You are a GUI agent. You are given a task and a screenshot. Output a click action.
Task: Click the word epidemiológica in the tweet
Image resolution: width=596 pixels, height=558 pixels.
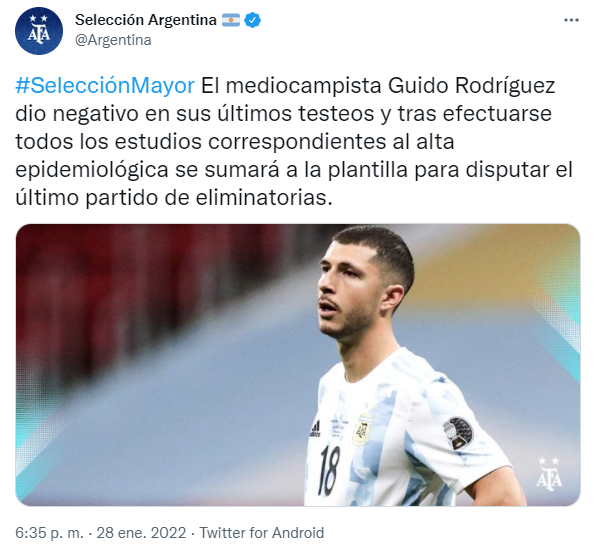[92, 170]
